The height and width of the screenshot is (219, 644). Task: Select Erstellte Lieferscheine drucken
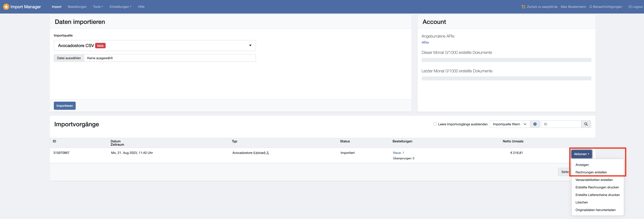click(598, 195)
